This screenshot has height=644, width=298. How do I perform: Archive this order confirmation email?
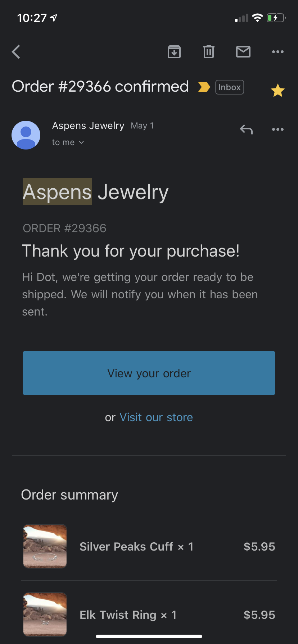click(174, 52)
